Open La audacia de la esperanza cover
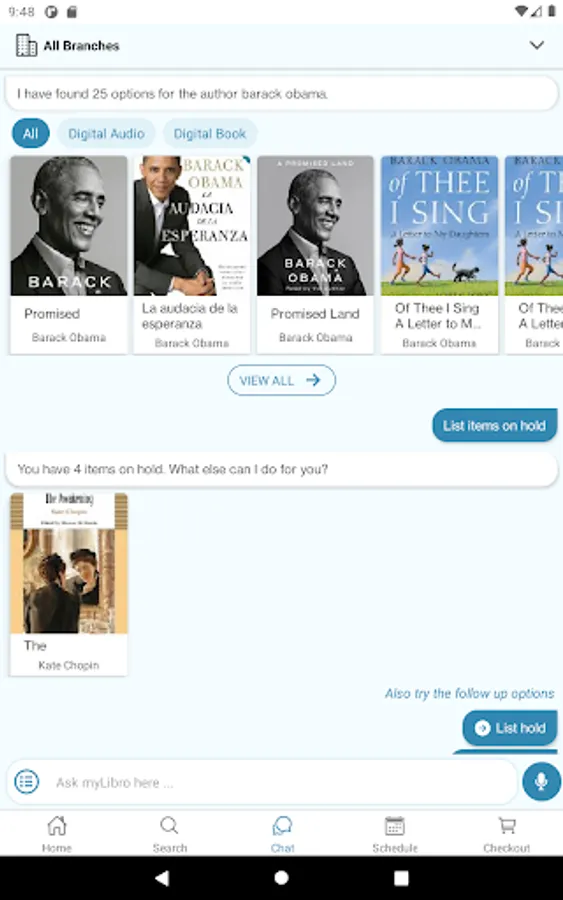The height and width of the screenshot is (900, 563). tap(192, 226)
